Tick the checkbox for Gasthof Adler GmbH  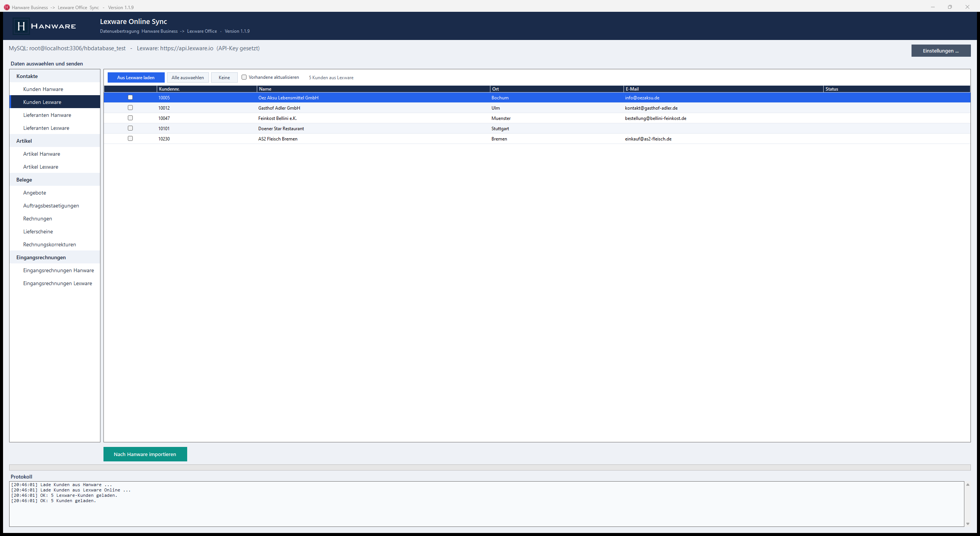pyautogui.click(x=130, y=108)
